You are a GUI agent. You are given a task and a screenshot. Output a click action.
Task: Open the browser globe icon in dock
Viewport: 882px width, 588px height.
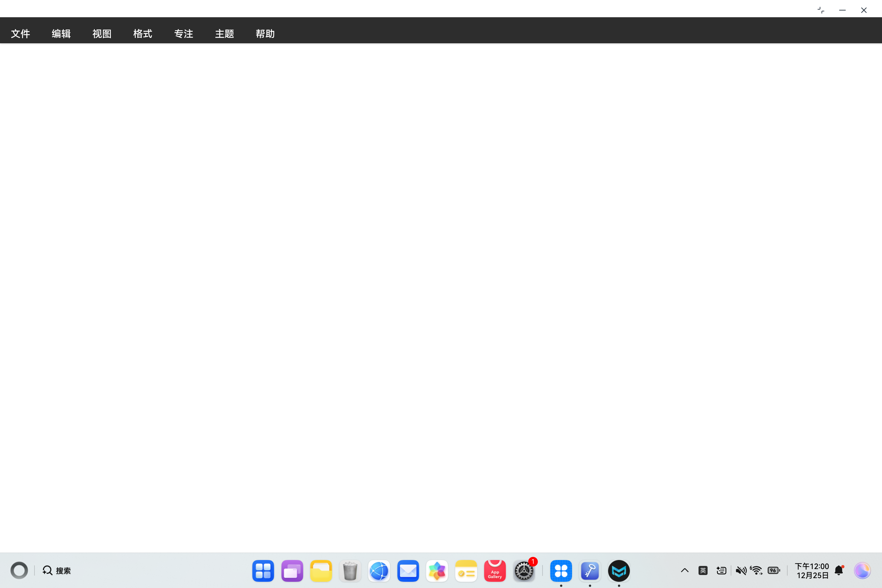coord(379,571)
